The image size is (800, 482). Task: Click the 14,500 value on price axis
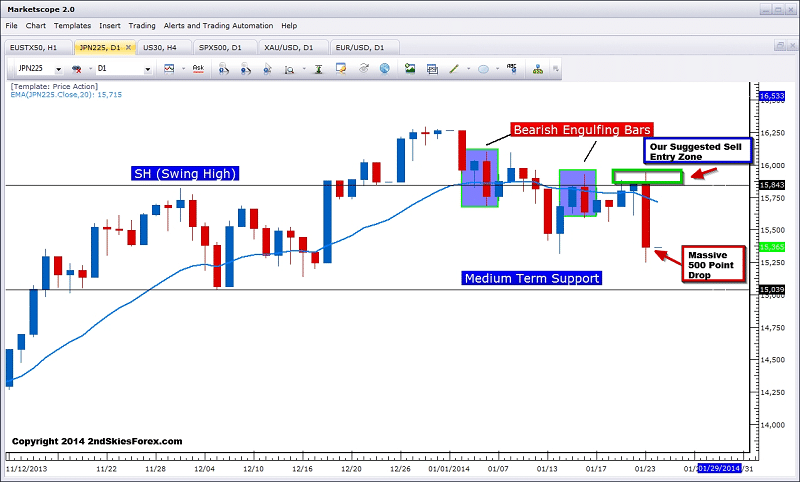coord(773,360)
